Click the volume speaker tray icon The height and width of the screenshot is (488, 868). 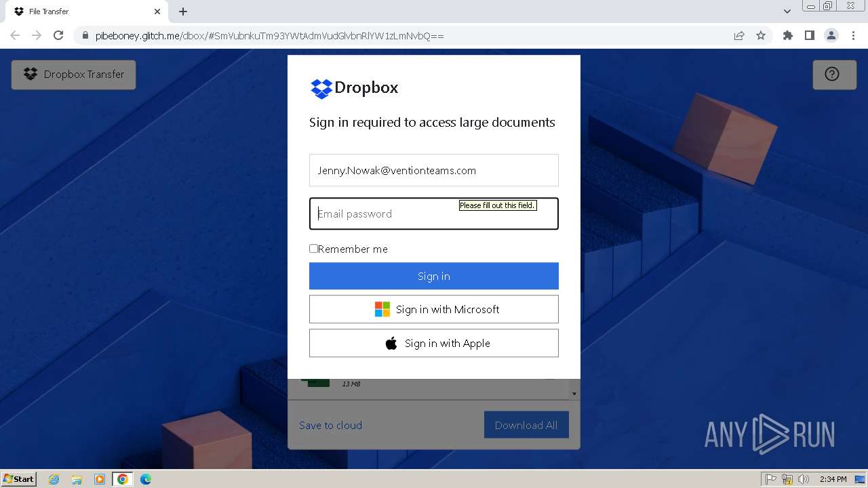tap(804, 479)
